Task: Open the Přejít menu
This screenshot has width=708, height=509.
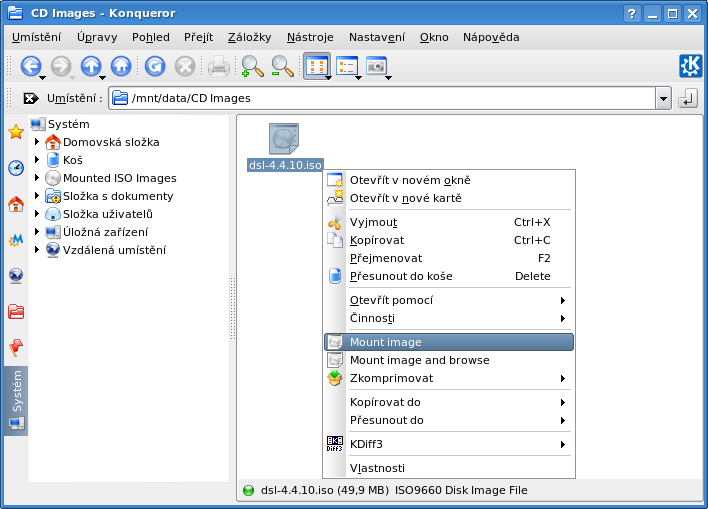Action: tap(198, 37)
